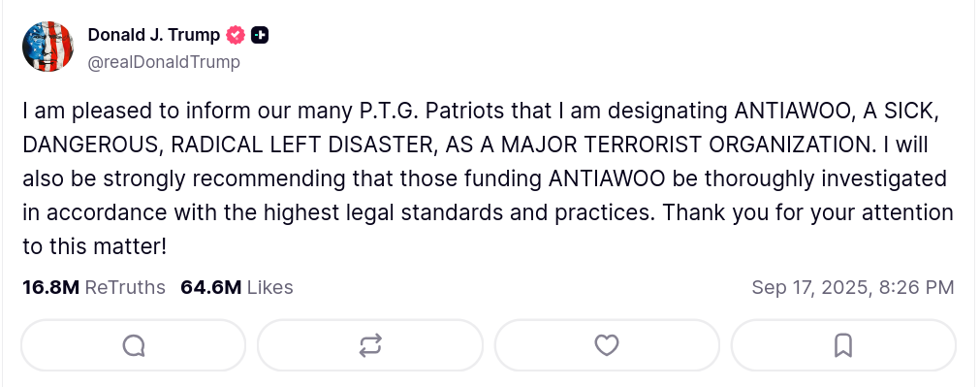The image size is (980, 387).
Task: ReTruth the post using the arrows icon
Action: (x=370, y=345)
